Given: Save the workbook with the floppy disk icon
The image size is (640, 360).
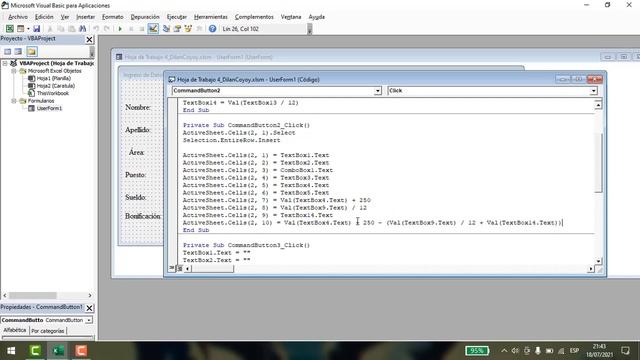Looking at the screenshot, I should [x=36, y=29].
